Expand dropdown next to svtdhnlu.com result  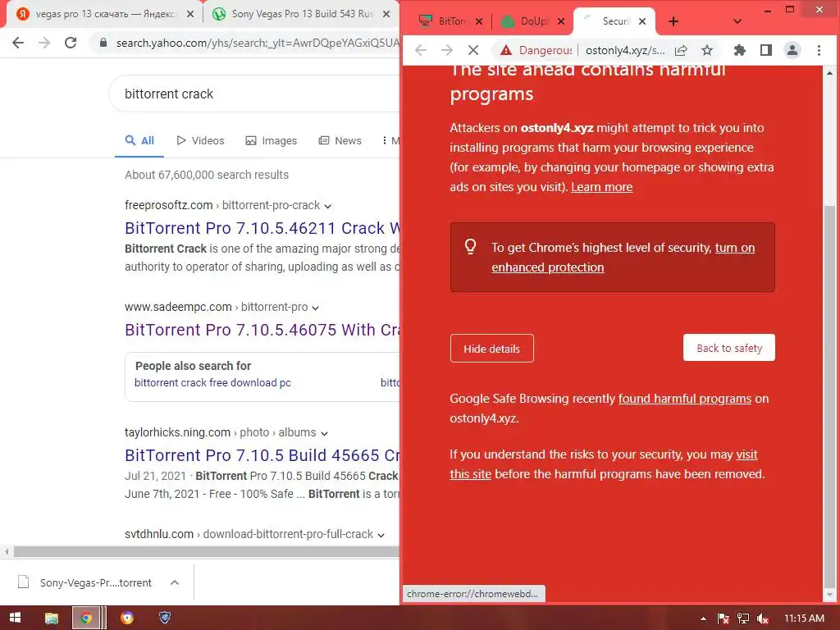[381, 535]
